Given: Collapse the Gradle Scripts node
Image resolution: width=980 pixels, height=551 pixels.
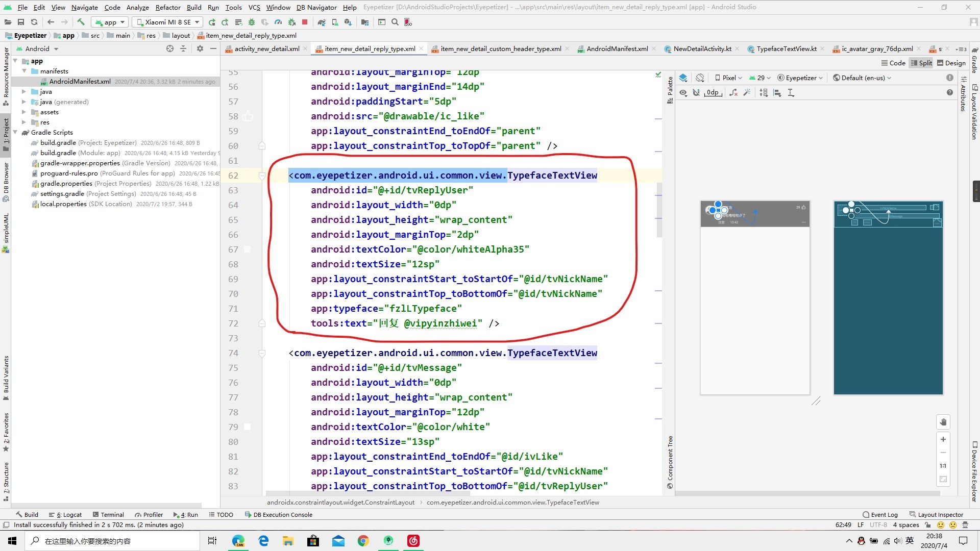Looking at the screenshot, I should [15, 133].
